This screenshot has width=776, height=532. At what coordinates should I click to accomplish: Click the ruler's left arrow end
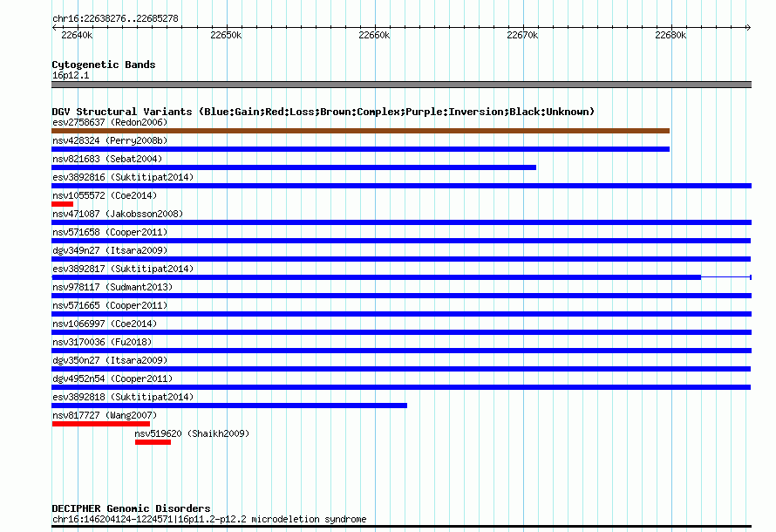point(54,27)
